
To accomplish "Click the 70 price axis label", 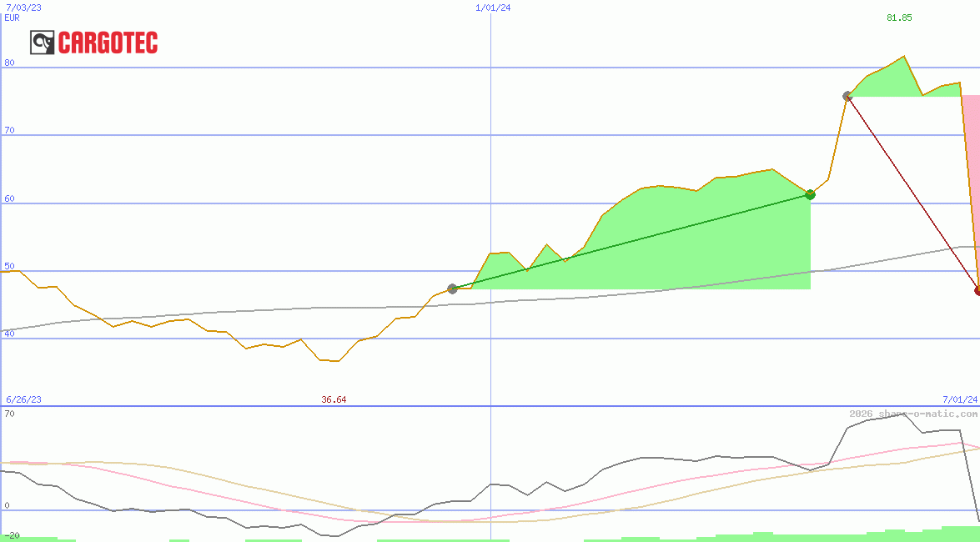I will tap(9, 131).
